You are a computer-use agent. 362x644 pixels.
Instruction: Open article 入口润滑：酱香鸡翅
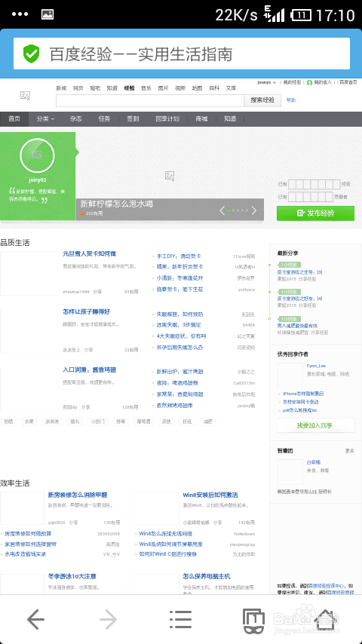point(89,370)
